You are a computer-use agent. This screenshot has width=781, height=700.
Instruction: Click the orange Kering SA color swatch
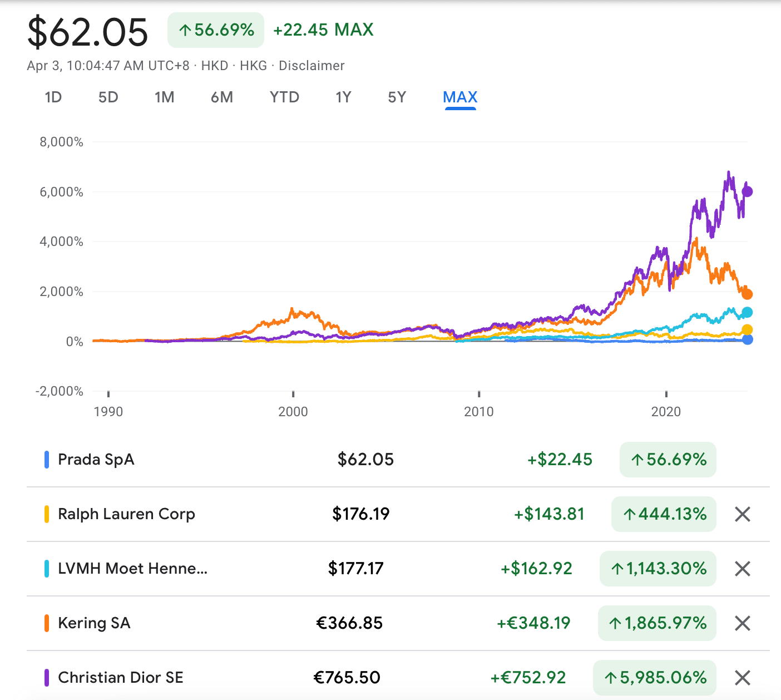(x=47, y=623)
